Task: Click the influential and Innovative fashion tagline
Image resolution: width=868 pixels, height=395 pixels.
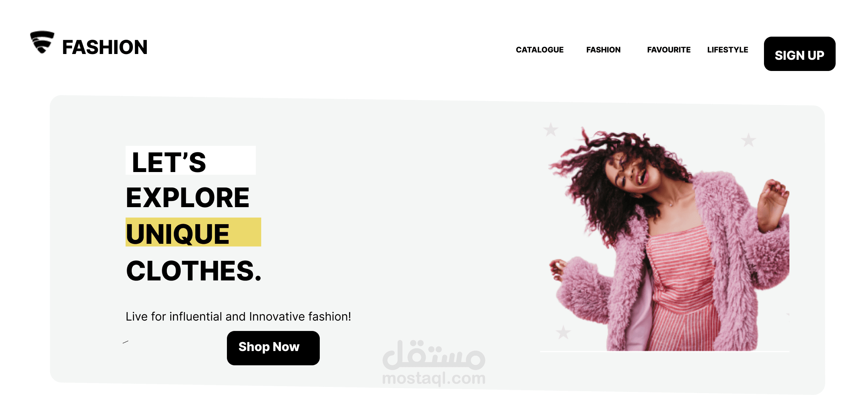Action: 238,316
